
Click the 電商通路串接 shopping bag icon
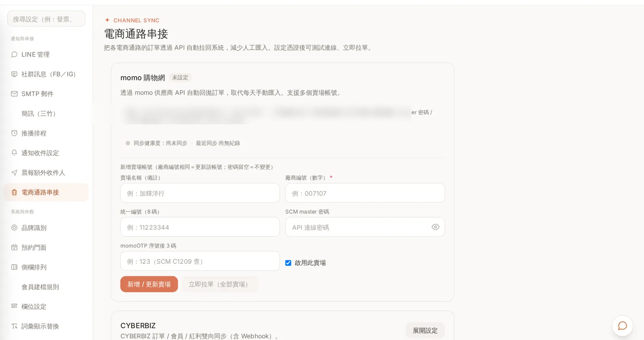pyautogui.click(x=14, y=193)
